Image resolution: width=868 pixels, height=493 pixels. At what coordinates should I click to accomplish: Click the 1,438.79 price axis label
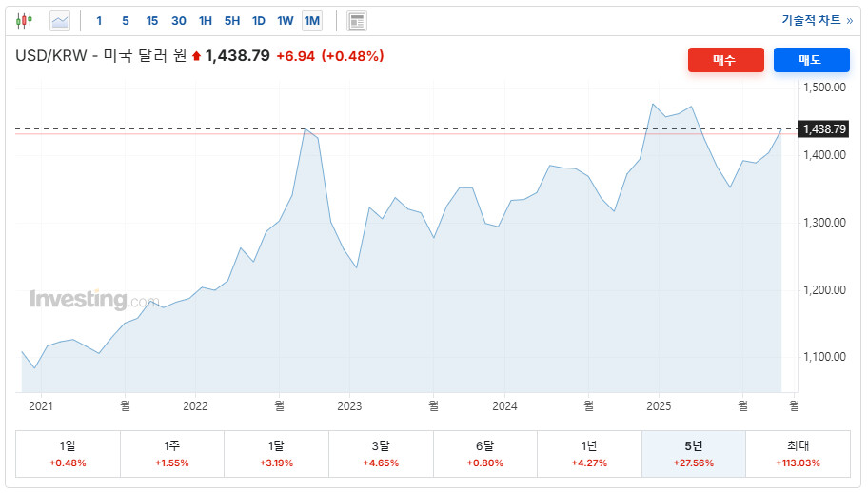coord(824,128)
